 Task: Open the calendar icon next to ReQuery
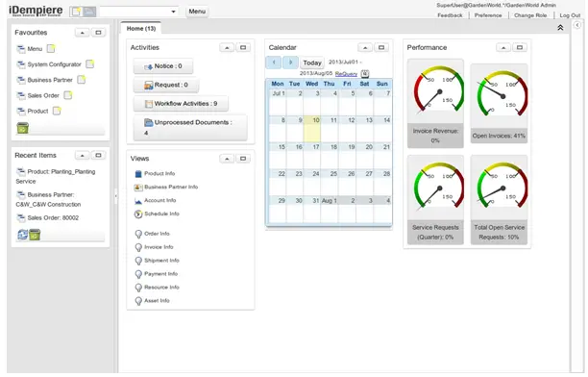365,74
